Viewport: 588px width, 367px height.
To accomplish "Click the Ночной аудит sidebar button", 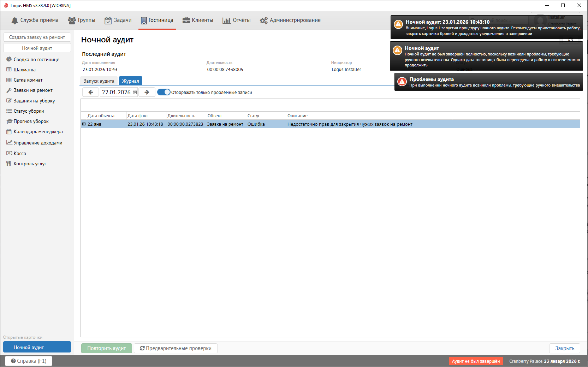I will [x=37, y=48].
